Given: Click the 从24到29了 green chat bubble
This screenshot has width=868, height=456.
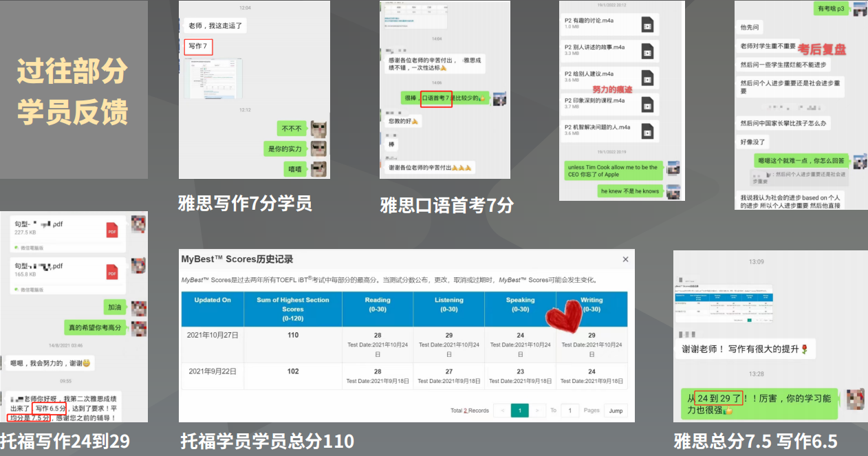Looking at the screenshot, I should 758,400.
